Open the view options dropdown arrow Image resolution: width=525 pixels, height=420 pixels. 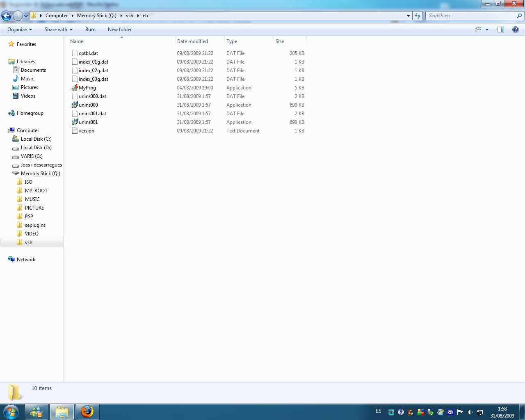[487, 30]
